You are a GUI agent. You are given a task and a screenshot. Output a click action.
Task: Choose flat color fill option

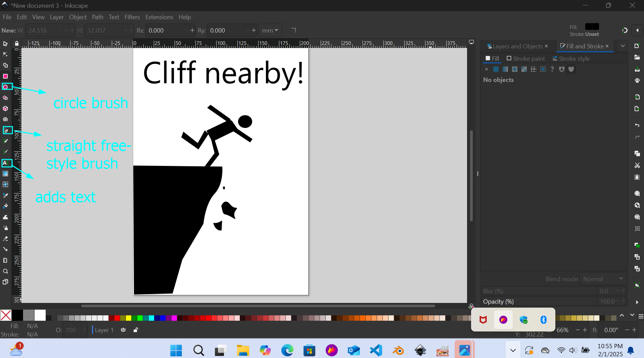point(496,69)
